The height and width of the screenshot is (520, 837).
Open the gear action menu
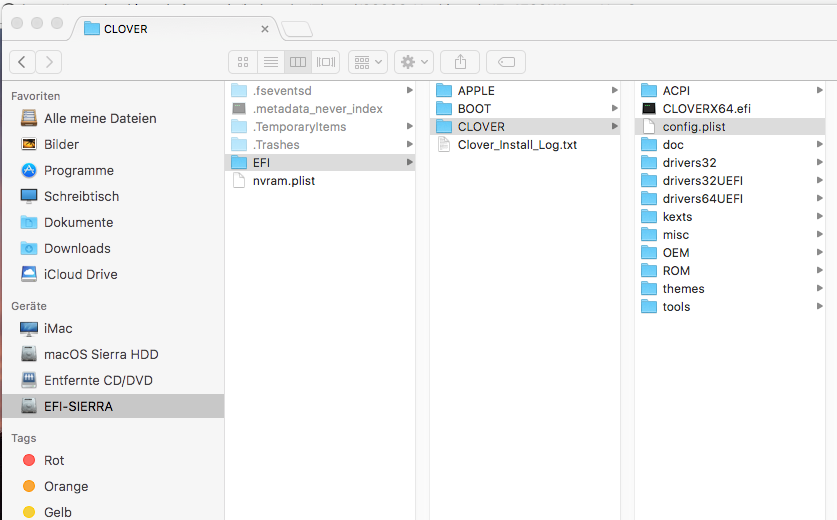414,62
